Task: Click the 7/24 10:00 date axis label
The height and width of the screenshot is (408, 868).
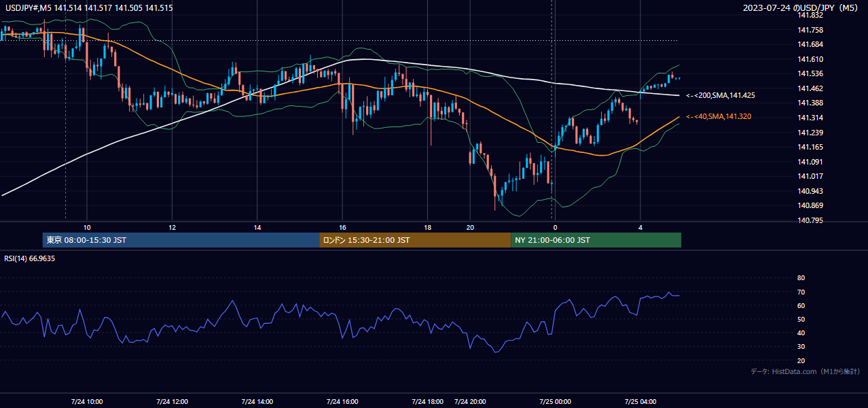Action: (x=86, y=402)
